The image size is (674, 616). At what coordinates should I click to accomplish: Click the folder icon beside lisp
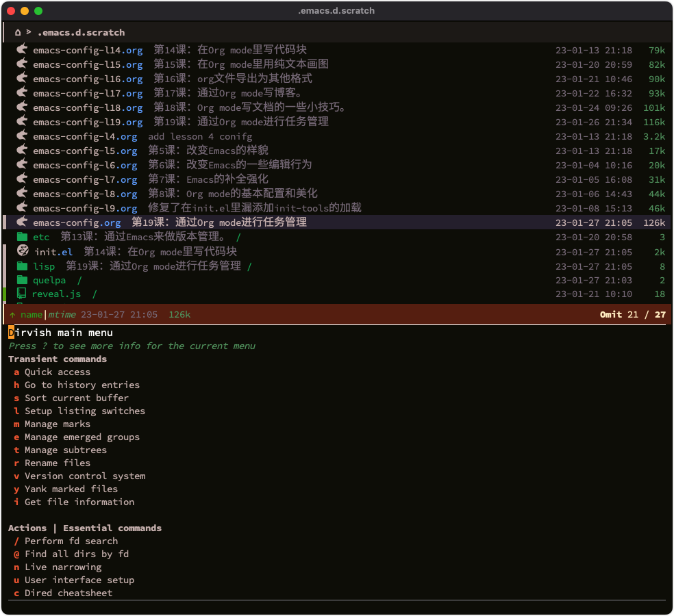click(x=22, y=266)
